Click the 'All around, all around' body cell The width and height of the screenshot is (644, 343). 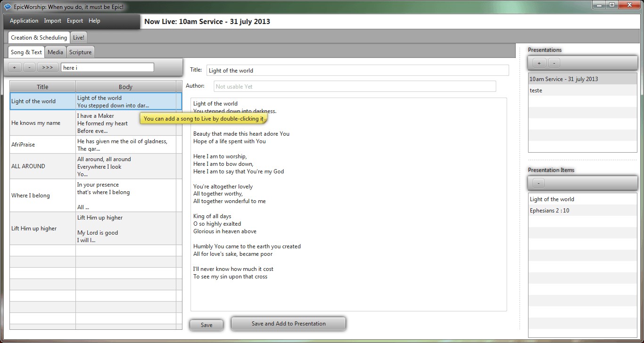(x=126, y=166)
